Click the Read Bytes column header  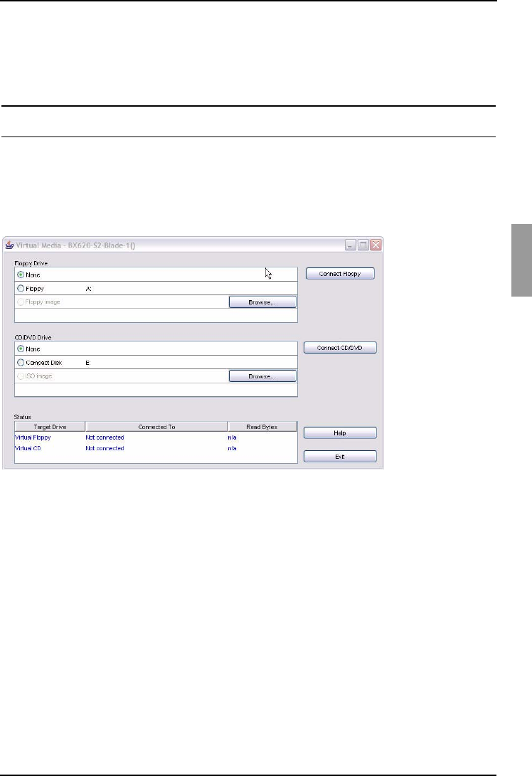click(262, 427)
